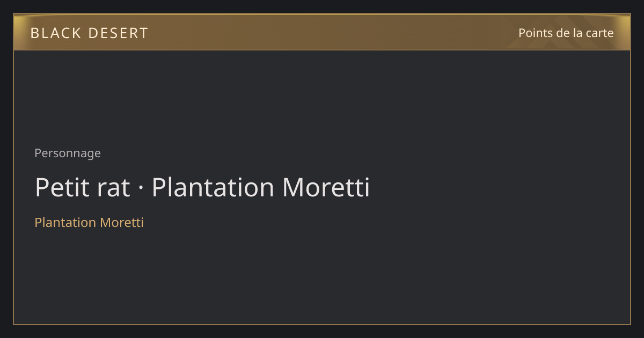
Task: Click the words Petit rat in the heading
Action: pyautogui.click(x=83, y=187)
